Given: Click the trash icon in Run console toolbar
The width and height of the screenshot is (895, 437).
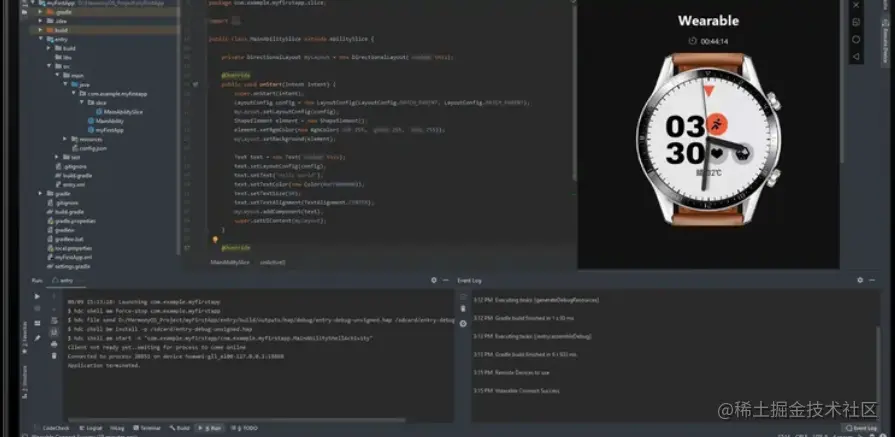Looking at the screenshot, I should coord(54,355).
